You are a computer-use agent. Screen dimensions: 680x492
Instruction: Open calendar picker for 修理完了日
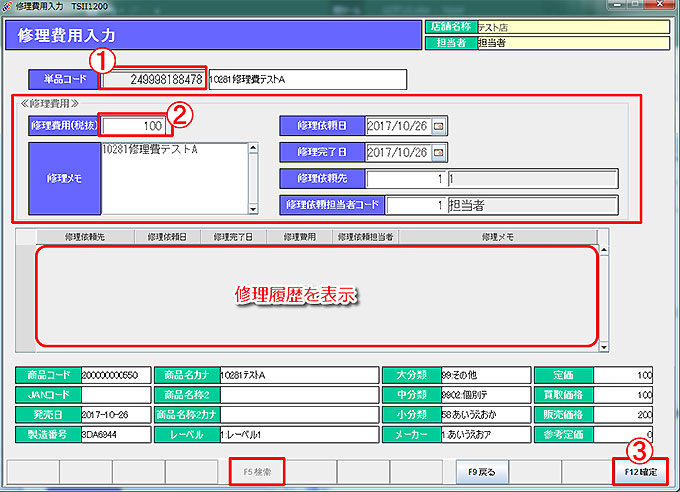(x=437, y=153)
